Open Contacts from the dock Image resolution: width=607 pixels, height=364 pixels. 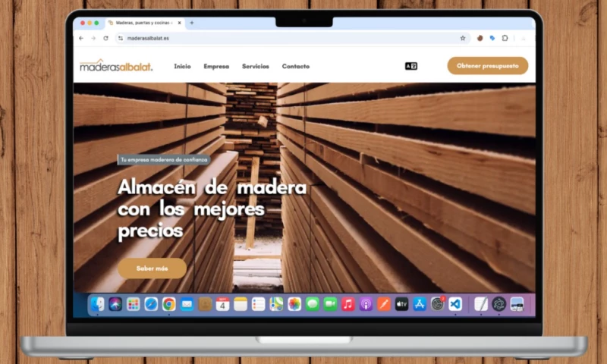pyautogui.click(x=205, y=304)
